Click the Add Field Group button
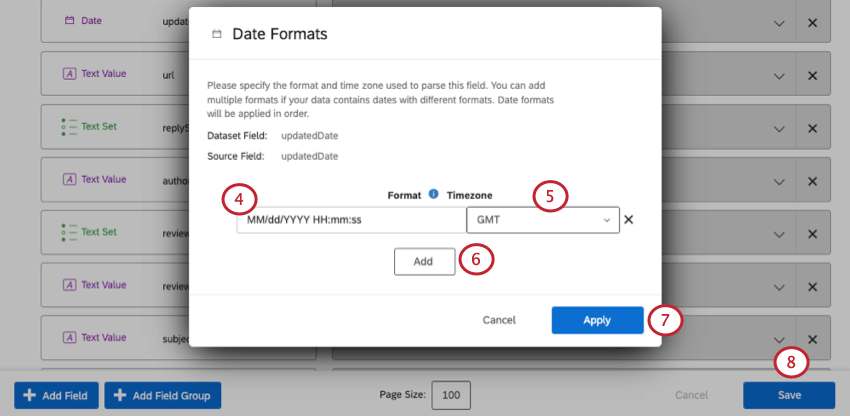Screen dimensions: 850x416 pos(162,396)
